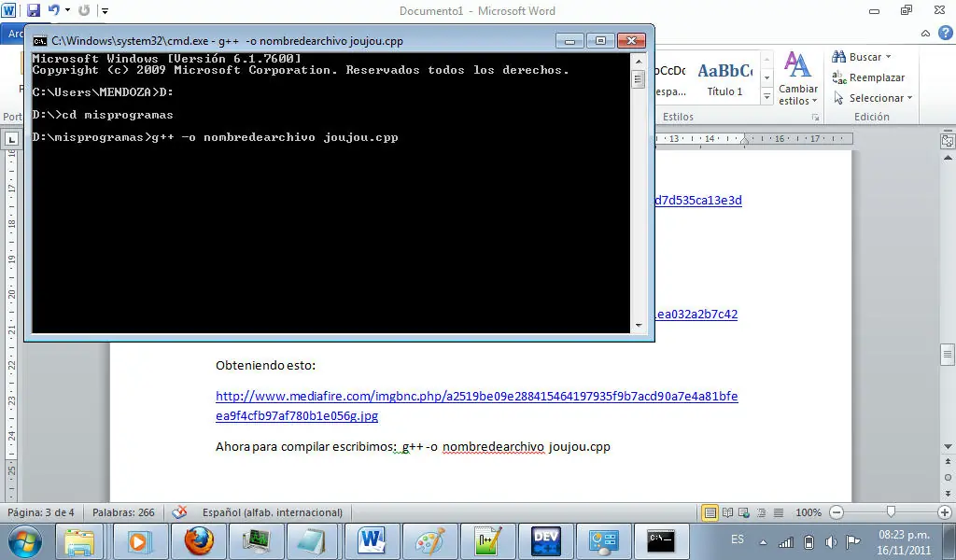The image size is (956, 560).
Task: Click the Save icon in Word's quick access toolbar
Action: pyautogui.click(x=34, y=10)
